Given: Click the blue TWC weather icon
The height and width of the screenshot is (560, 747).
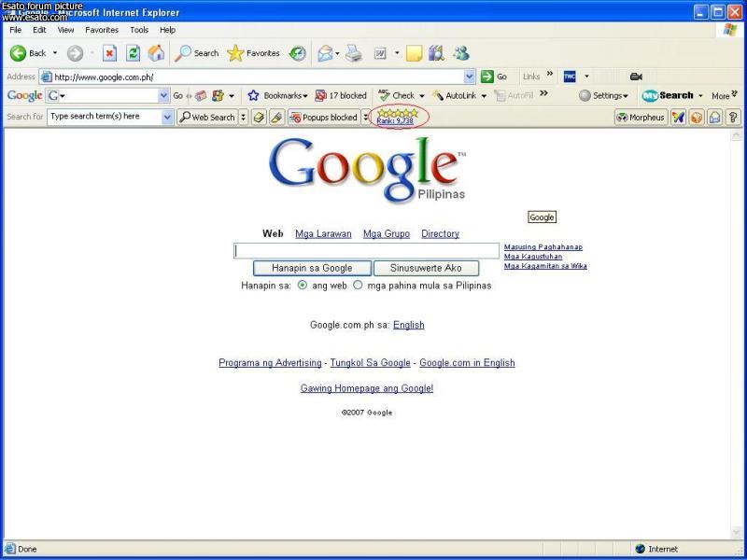Looking at the screenshot, I should (570, 77).
